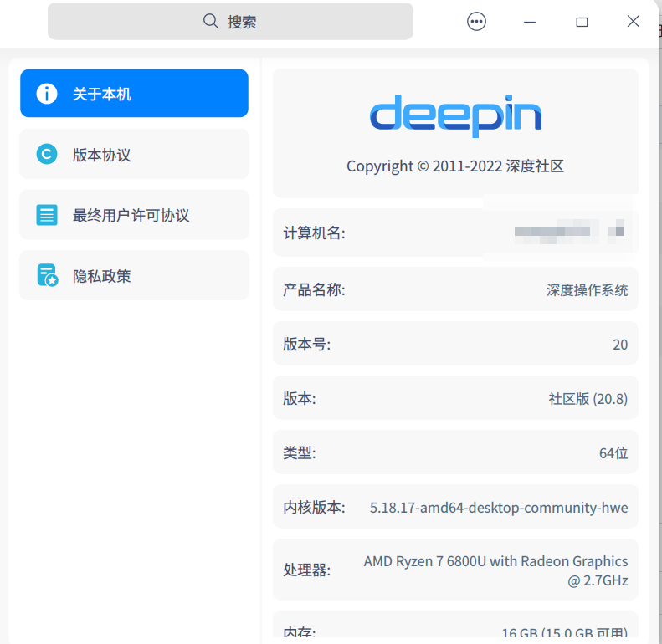The image size is (662, 644).
Task: Open the 最终用户许可协议 section
Action: pos(134,215)
